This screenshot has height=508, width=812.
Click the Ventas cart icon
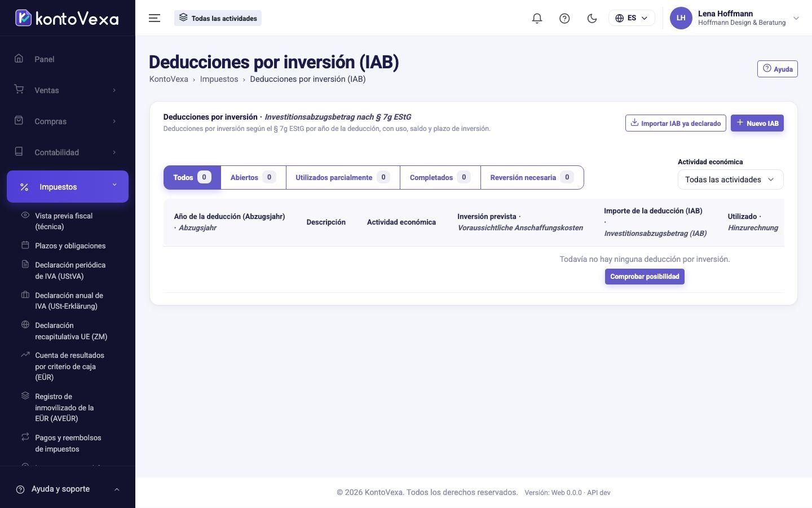19,89
